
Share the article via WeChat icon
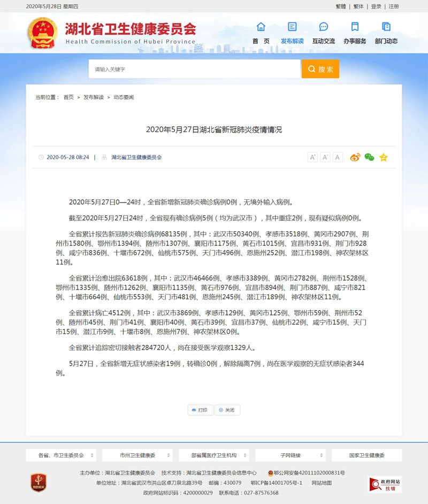369,157
